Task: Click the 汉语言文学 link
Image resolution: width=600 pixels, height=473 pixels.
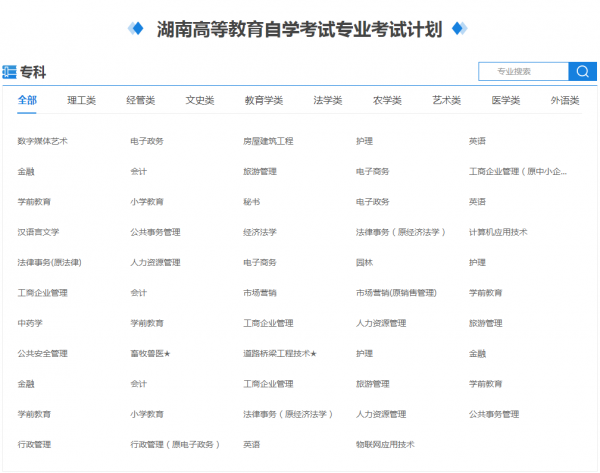Action: click(38, 232)
